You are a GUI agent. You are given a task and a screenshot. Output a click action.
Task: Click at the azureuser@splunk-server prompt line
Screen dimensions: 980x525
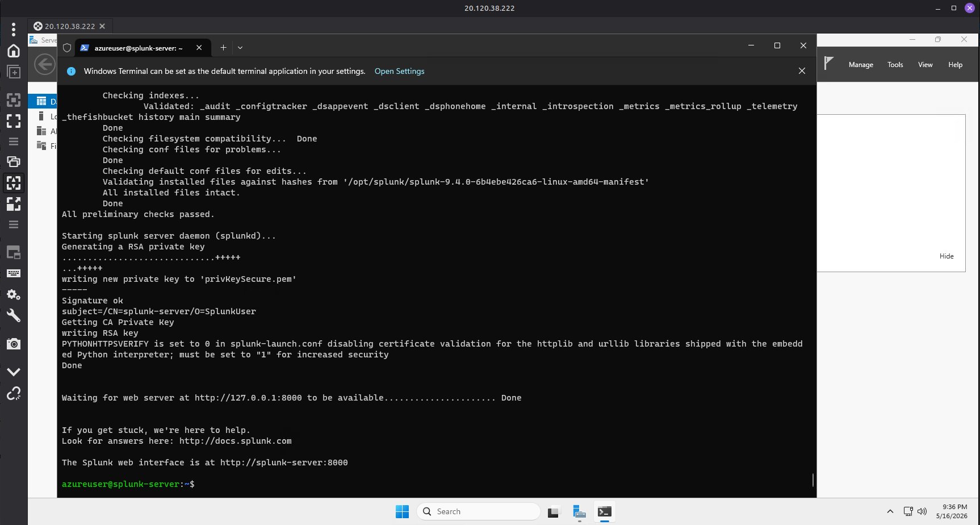tap(128, 484)
